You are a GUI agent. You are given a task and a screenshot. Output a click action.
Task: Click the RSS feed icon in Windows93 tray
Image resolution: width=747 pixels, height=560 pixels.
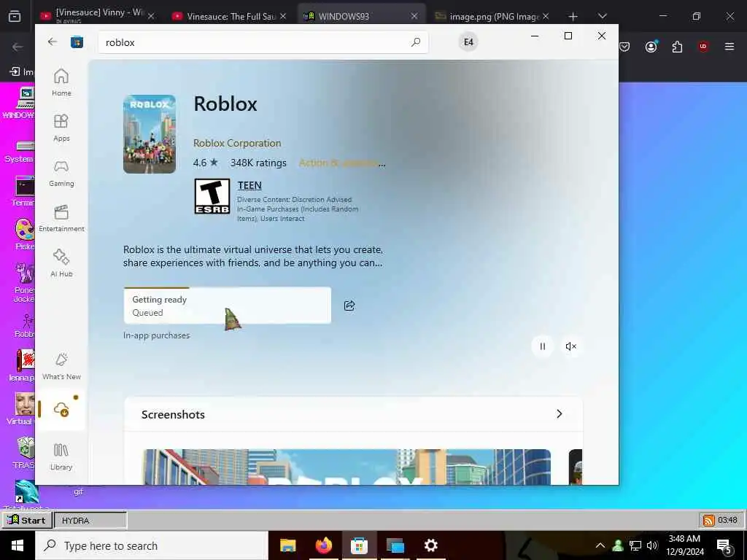click(x=709, y=520)
